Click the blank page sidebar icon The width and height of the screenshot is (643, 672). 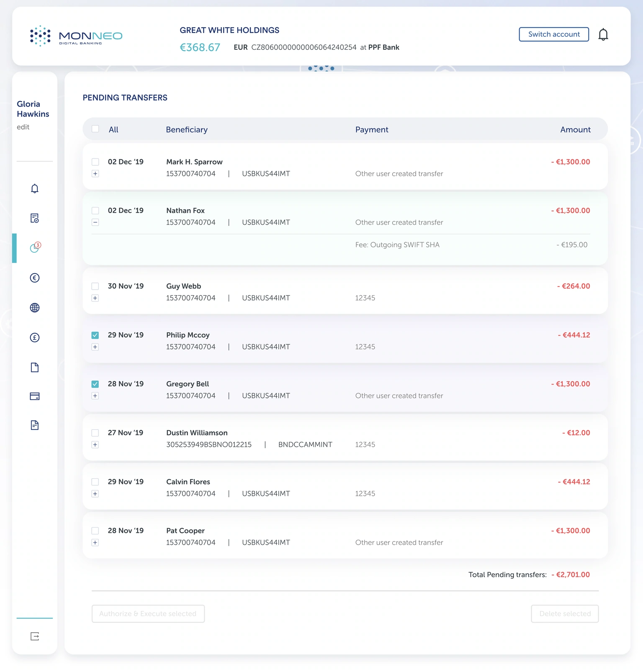click(x=35, y=367)
